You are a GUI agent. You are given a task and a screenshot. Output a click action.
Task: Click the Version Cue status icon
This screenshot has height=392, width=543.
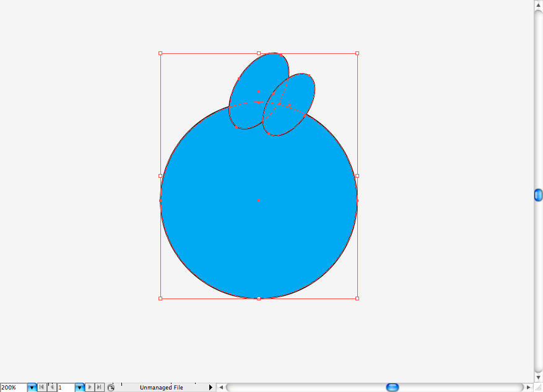[x=111, y=388]
